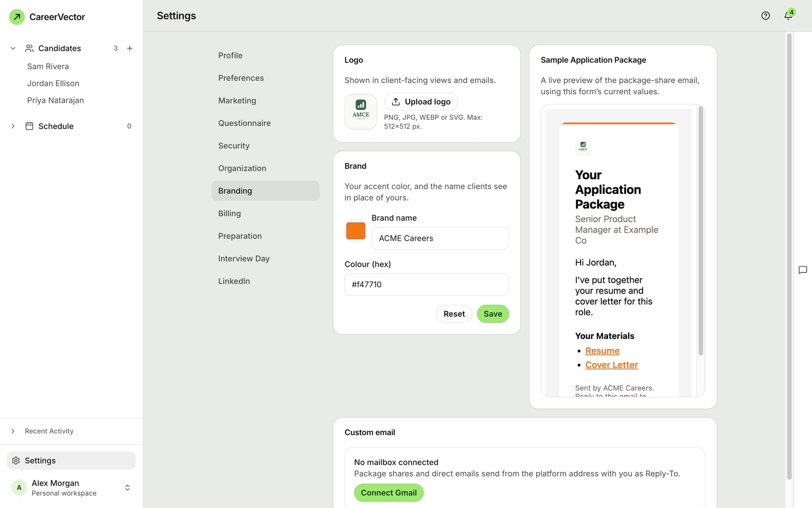This screenshot has width=812, height=508.
Task: Expand the Recent Activity chevron
Action: coord(13,431)
